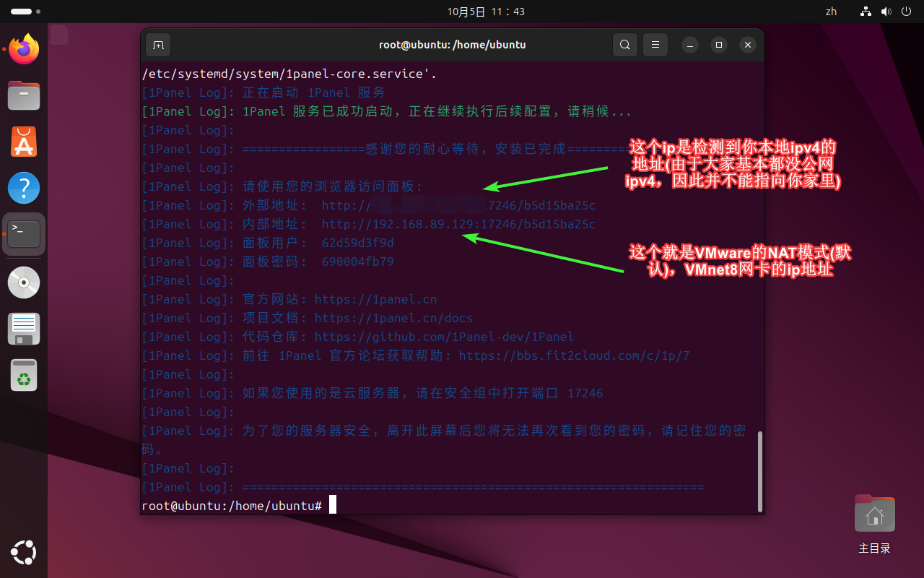Open a new tab in the terminal
Screen dimensions: 924x578
(158, 45)
